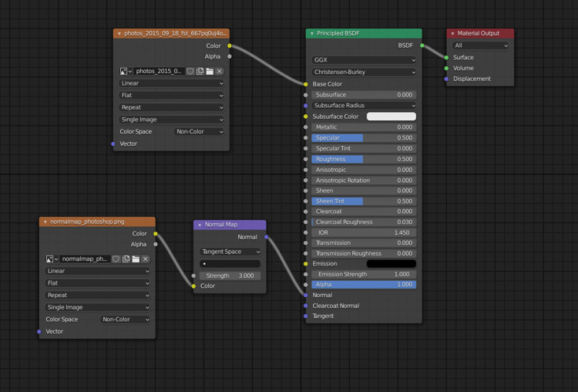578x392 pixels.
Task: Unlink the normalmap image with the X icon
Action: pyautogui.click(x=146, y=258)
